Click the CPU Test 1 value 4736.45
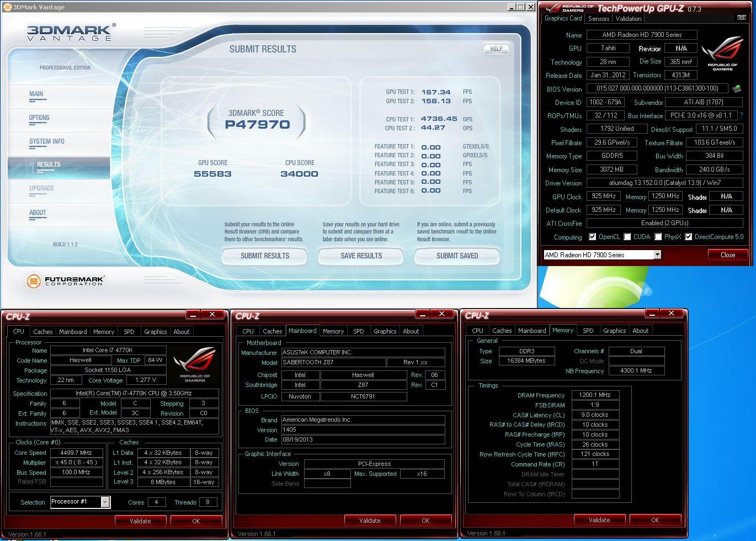This screenshot has width=756, height=541. pos(439,119)
